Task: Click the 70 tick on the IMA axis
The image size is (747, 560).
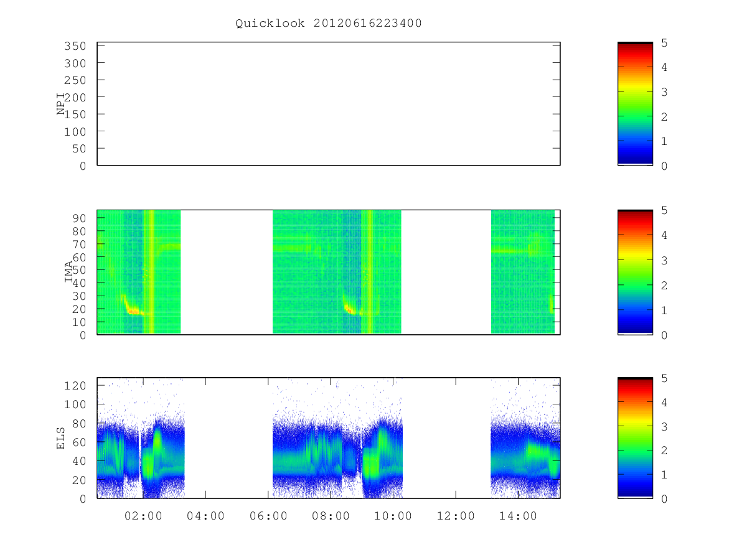Action: (x=78, y=244)
